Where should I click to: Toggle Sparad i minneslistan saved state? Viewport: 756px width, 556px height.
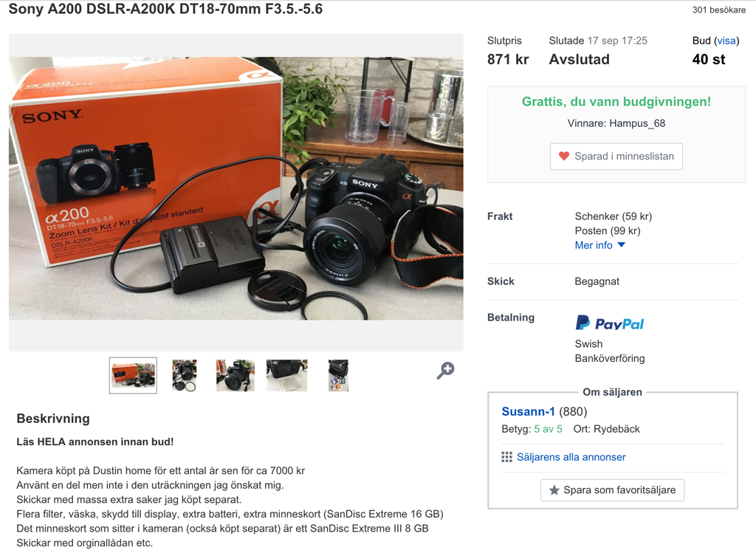coord(616,157)
